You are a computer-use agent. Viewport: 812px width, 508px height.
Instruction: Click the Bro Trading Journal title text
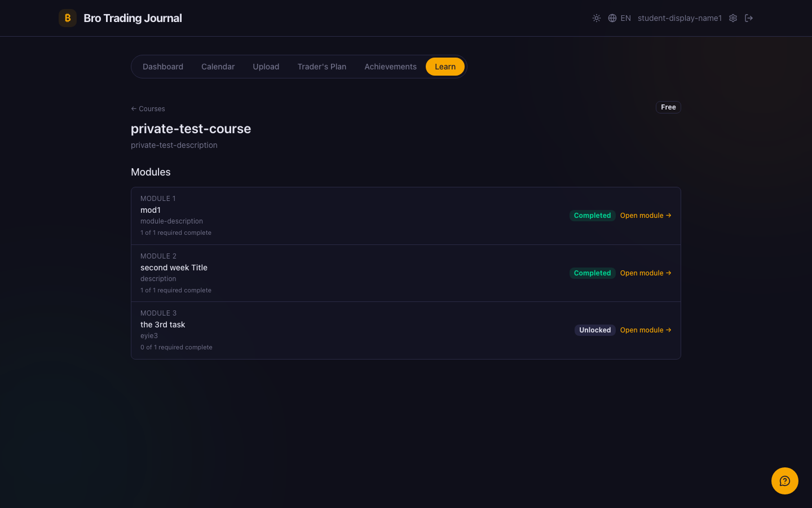[x=133, y=18]
